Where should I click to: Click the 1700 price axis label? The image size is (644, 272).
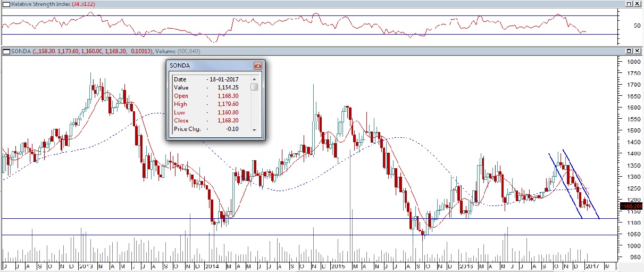(x=633, y=85)
